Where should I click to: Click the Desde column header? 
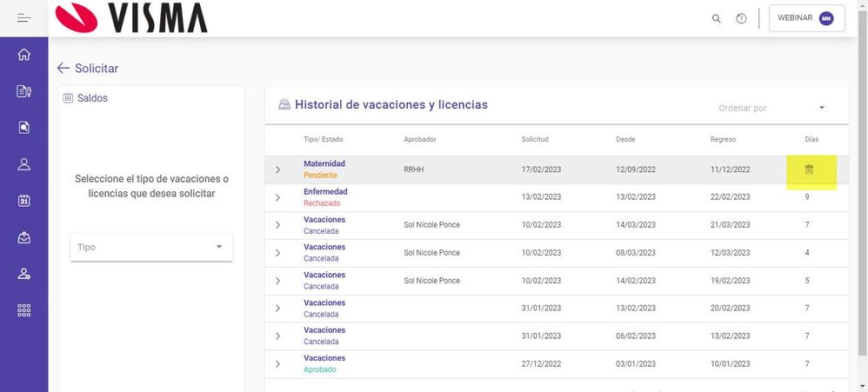[x=625, y=139]
